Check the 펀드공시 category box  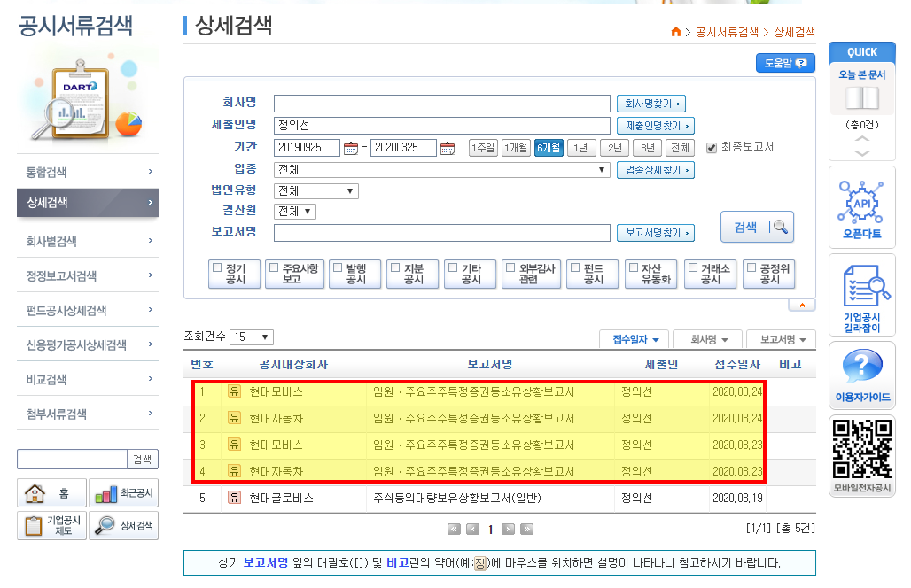click(575, 267)
